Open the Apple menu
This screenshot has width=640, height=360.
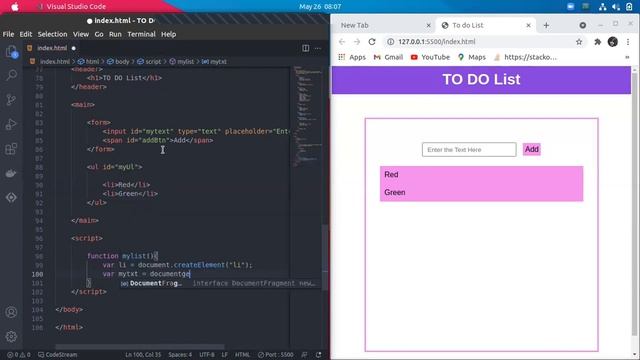(x=14, y=7)
